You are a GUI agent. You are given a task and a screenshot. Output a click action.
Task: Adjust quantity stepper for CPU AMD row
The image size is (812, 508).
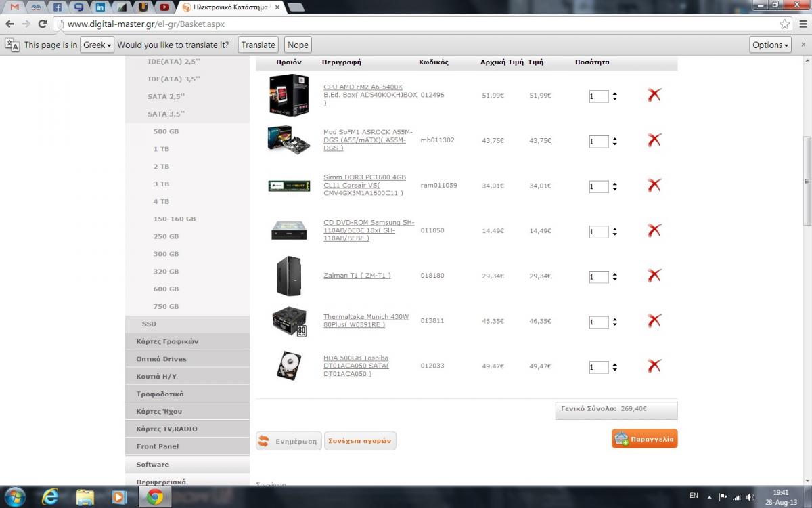tap(614, 96)
